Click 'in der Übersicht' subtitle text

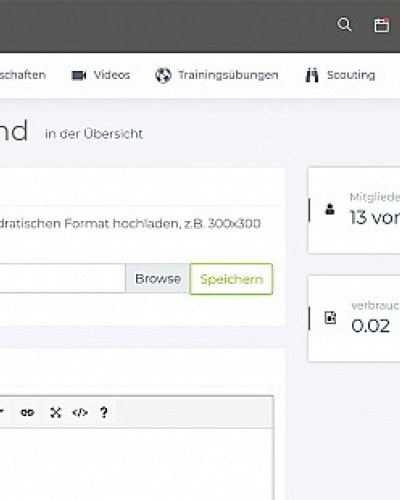pos(94,134)
